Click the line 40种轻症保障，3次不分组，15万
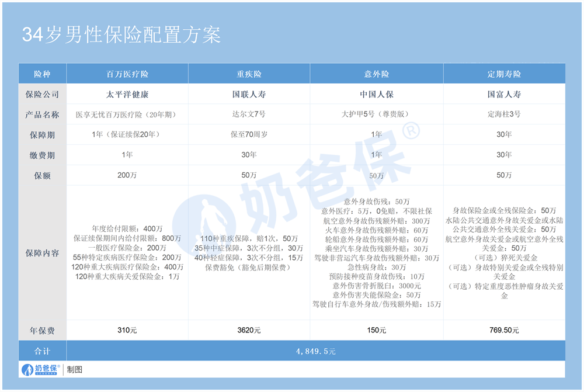Viewport: 584px width, 392px height. click(x=249, y=258)
